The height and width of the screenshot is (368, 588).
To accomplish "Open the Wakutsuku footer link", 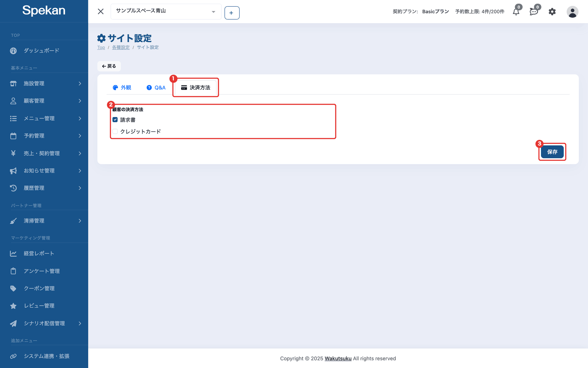I will point(338,358).
